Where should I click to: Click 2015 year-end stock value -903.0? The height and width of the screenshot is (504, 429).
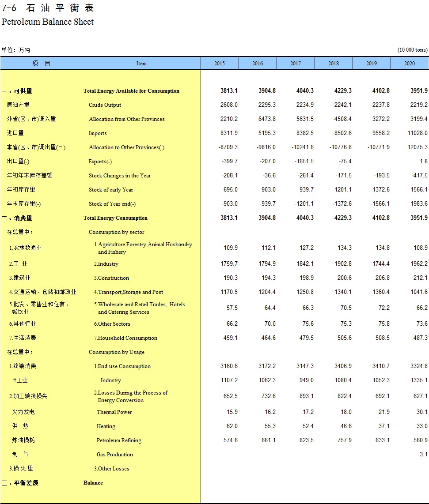click(230, 204)
